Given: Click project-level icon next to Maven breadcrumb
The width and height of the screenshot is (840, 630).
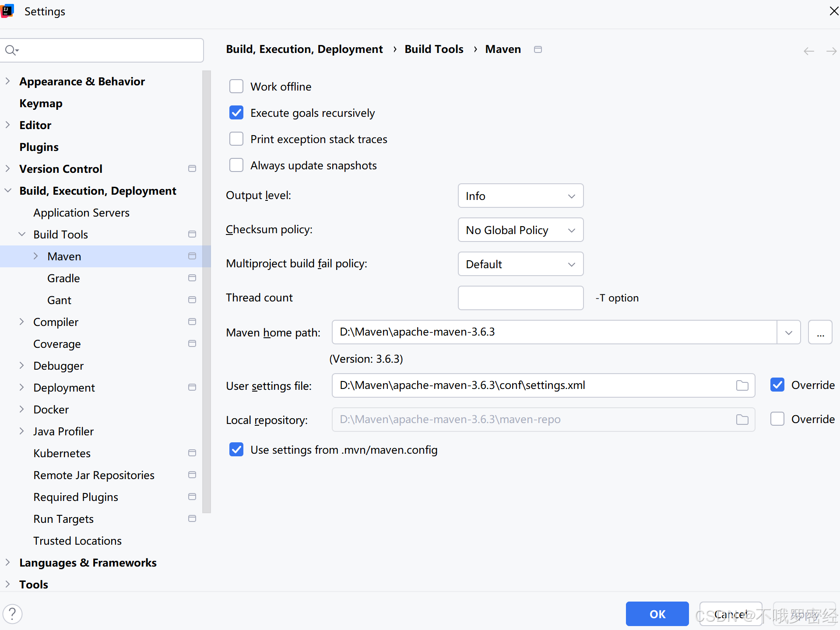Looking at the screenshot, I should 538,49.
